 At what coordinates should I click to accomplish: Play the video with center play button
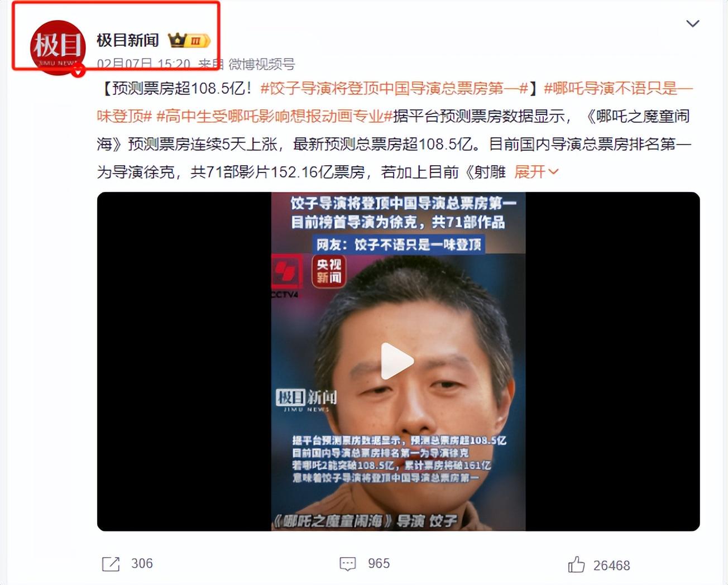click(x=397, y=361)
